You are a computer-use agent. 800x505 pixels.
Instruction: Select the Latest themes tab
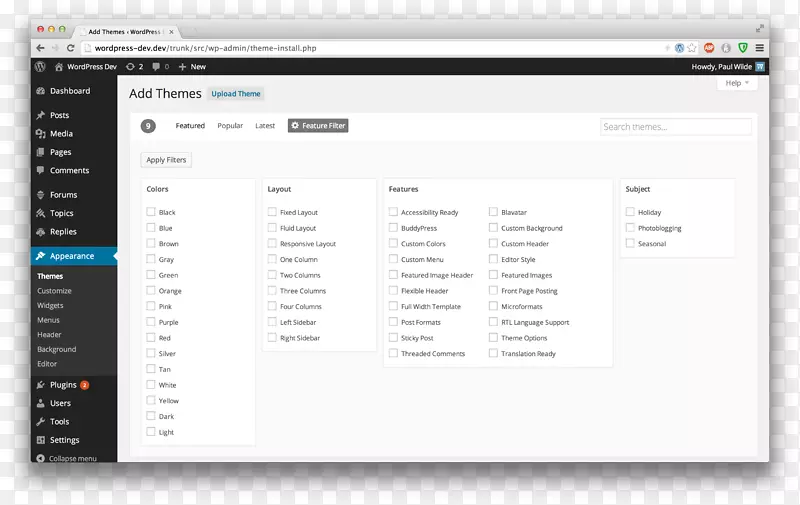[x=265, y=126]
